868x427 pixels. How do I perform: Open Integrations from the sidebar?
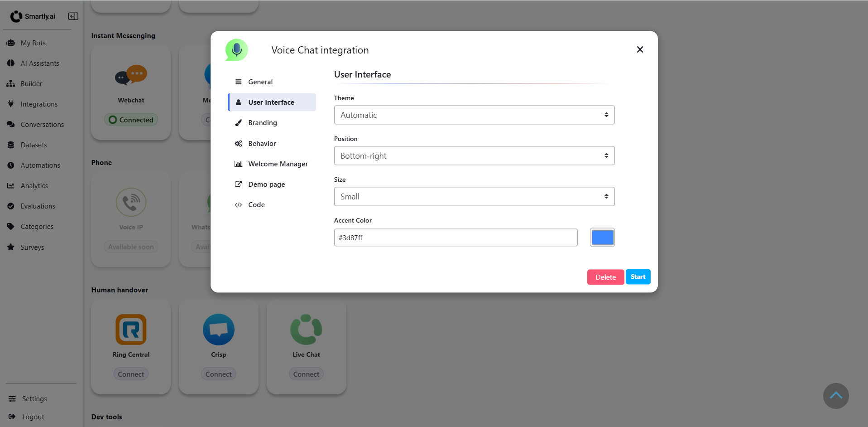pyautogui.click(x=39, y=104)
